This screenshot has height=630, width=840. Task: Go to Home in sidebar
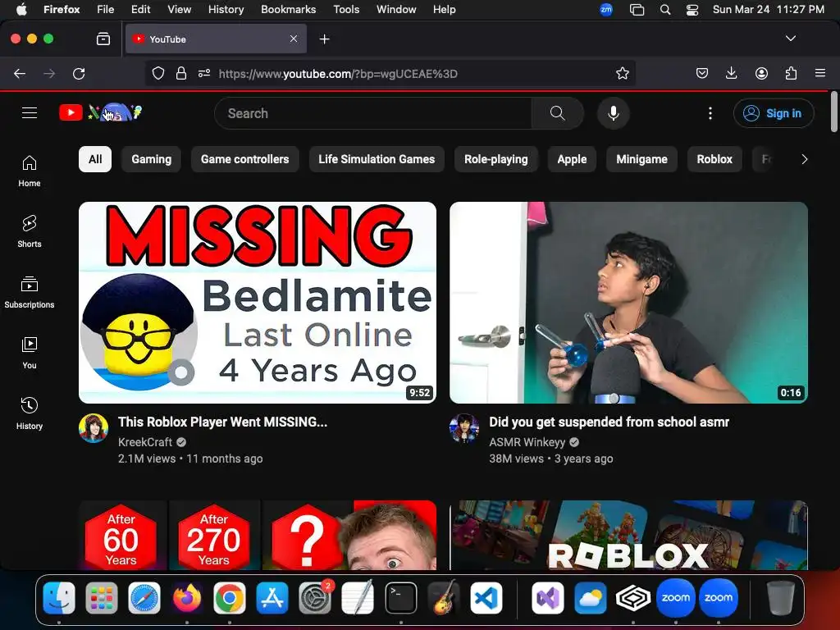point(30,171)
